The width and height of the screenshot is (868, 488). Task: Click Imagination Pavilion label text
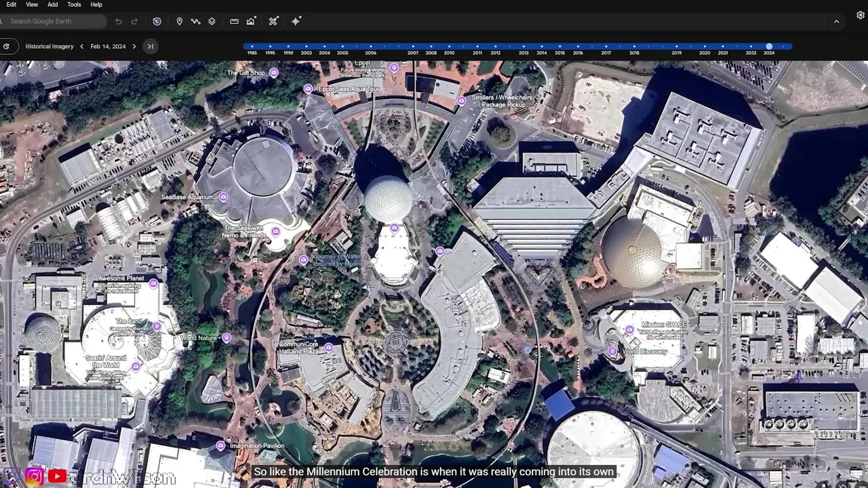(257, 446)
